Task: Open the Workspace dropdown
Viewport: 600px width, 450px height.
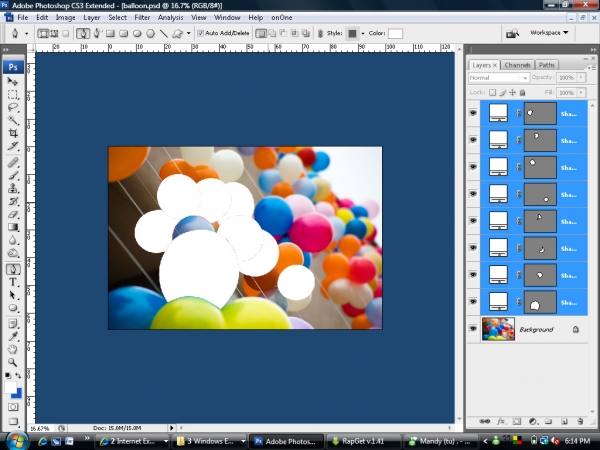Action: click(x=549, y=33)
